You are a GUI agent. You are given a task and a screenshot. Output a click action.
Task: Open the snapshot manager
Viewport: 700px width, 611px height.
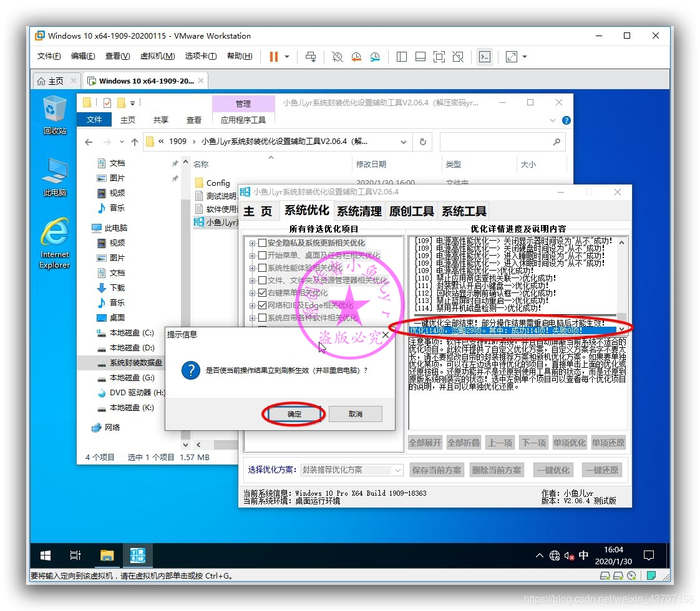coord(375,57)
